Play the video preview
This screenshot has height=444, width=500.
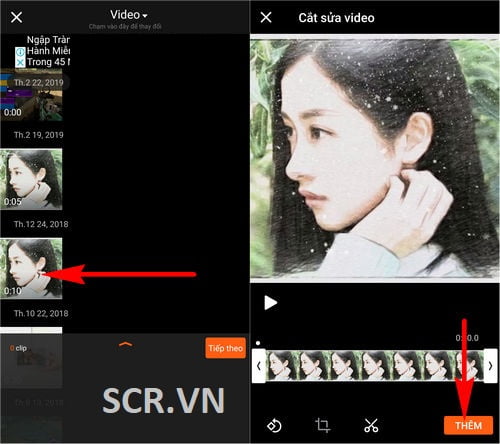pyautogui.click(x=270, y=303)
